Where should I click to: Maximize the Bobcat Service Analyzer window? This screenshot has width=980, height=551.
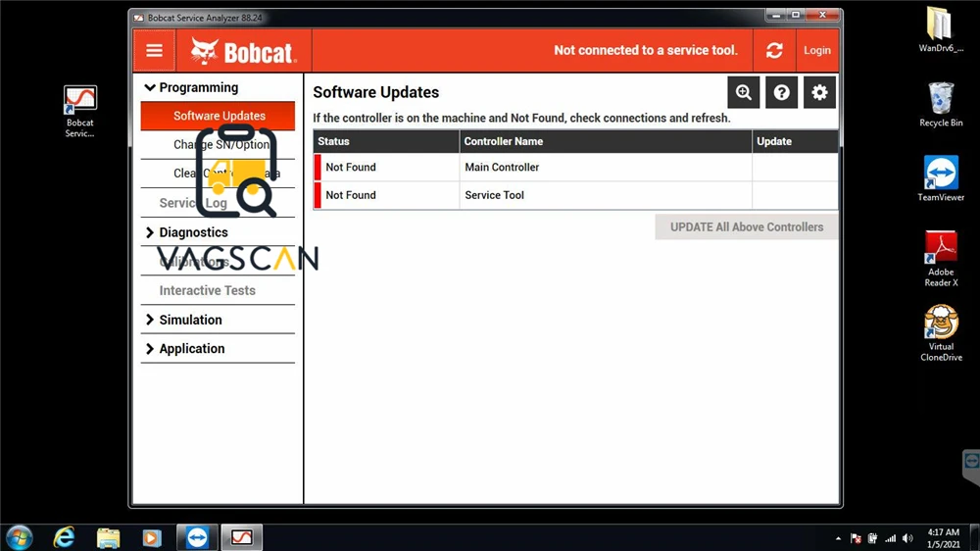coord(796,15)
